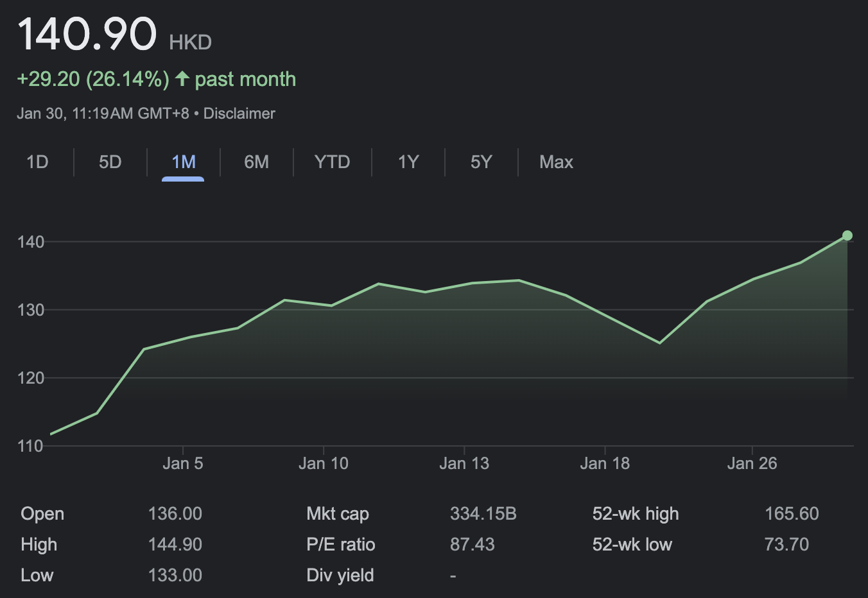This screenshot has width=868, height=598.
Task: Switch chart to 1Y range
Action: 408,162
